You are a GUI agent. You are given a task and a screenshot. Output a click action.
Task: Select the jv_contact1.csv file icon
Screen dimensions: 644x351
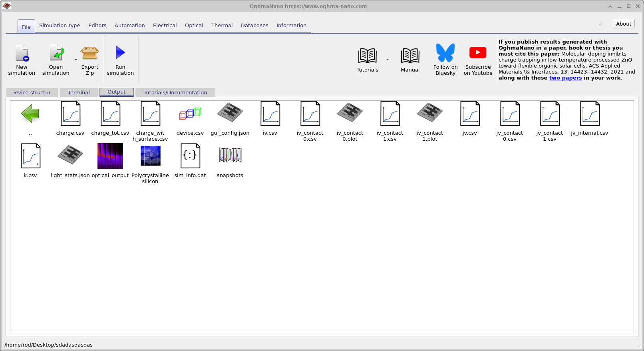click(550, 114)
